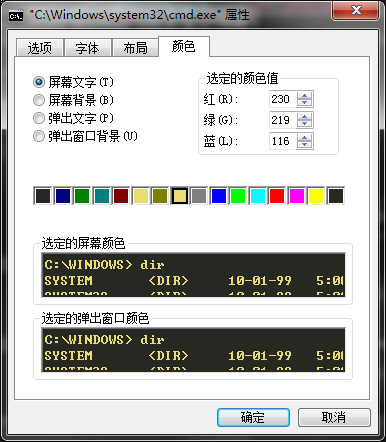
Task: Increase the blue (L) value with up arrow
Action: pyautogui.click(x=304, y=138)
